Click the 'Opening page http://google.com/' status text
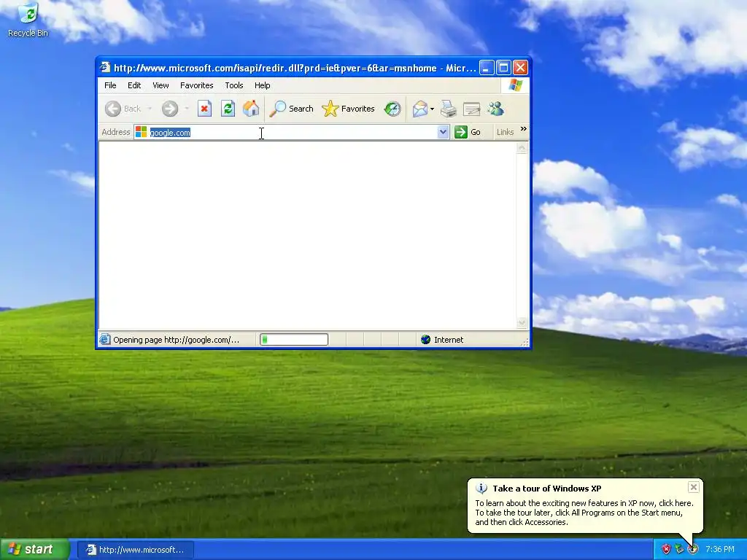The image size is (747, 560). point(177,340)
